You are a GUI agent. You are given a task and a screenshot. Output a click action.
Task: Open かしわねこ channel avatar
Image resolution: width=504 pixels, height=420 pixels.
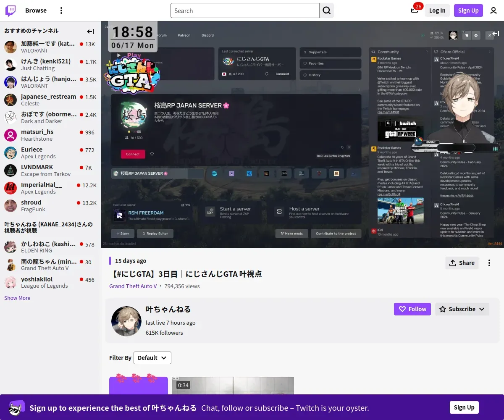pyautogui.click(x=10, y=247)
